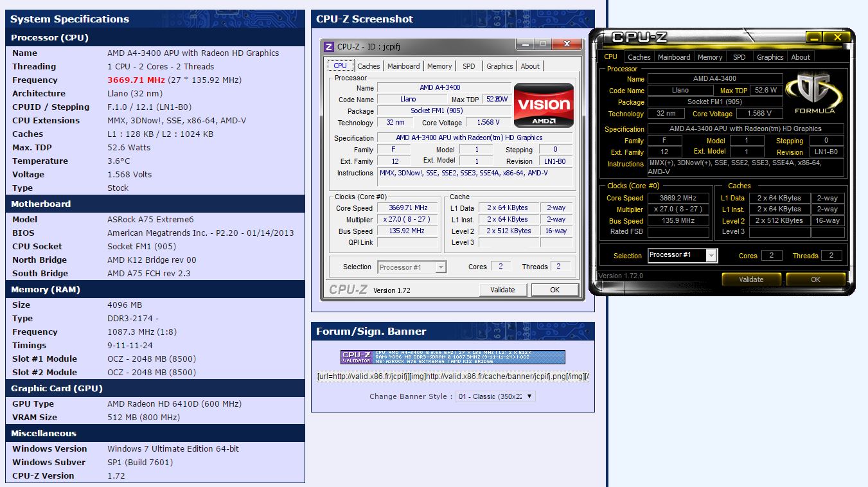
Task: Open the Caches tab in the embedded CPU-Z screenshot
Action: [x=369, y=66]
